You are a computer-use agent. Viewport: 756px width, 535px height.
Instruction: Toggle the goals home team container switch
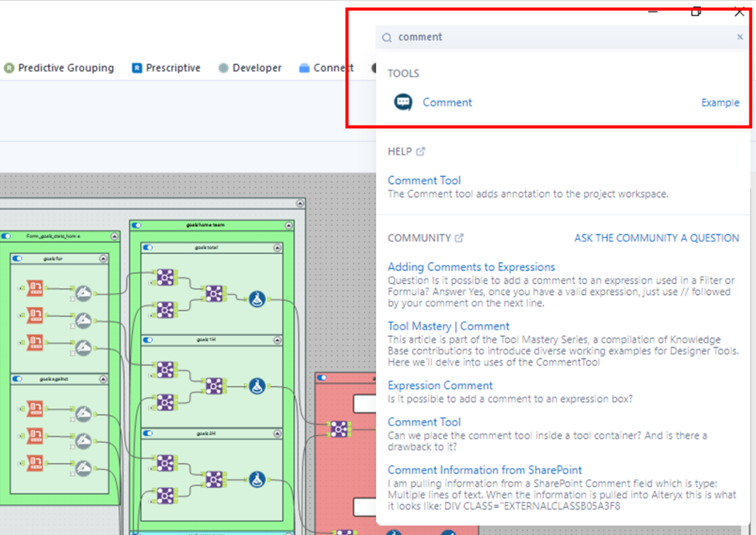click(137, 225)
